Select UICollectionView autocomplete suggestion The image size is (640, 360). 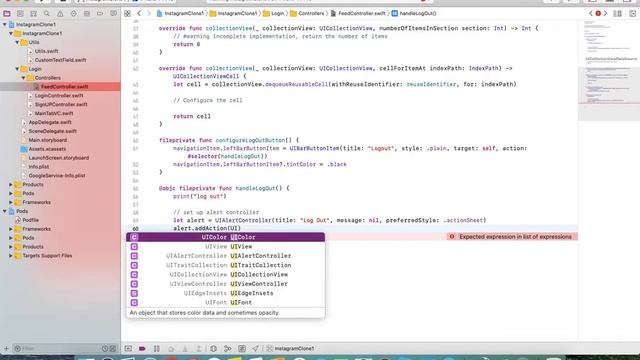(225, 275)
